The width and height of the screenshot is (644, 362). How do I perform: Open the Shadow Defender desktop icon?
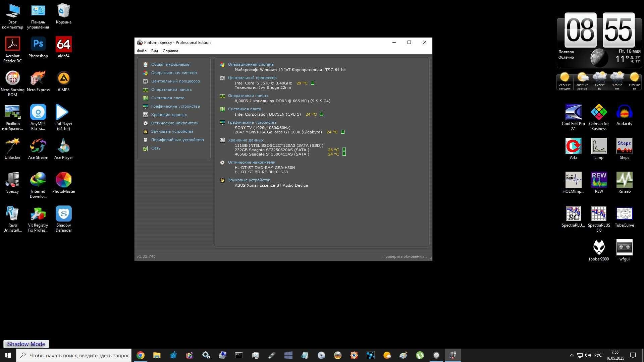[x=63, y=219]
